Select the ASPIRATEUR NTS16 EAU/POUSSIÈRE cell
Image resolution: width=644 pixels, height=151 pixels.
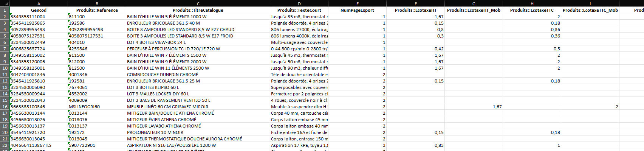(198, 145)
